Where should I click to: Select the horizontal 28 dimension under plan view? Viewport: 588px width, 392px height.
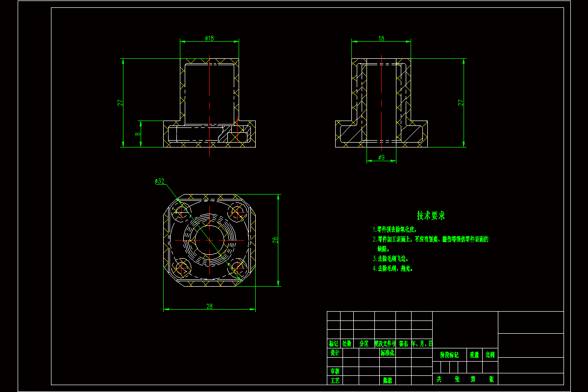pyautogui.click(x=209, y=306)
